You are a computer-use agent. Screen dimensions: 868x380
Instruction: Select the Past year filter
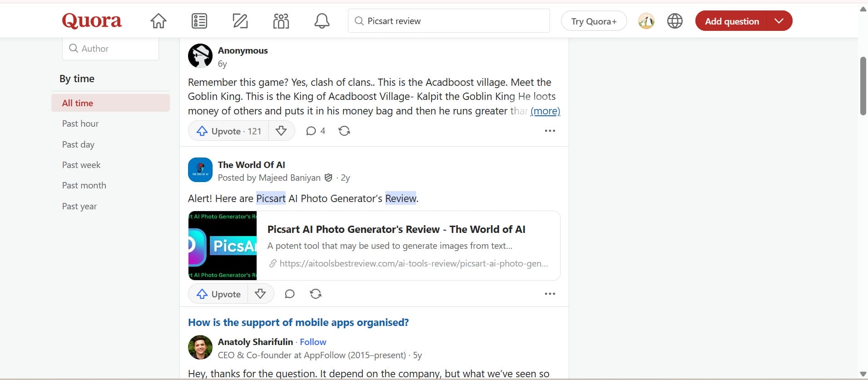point(79,206)
